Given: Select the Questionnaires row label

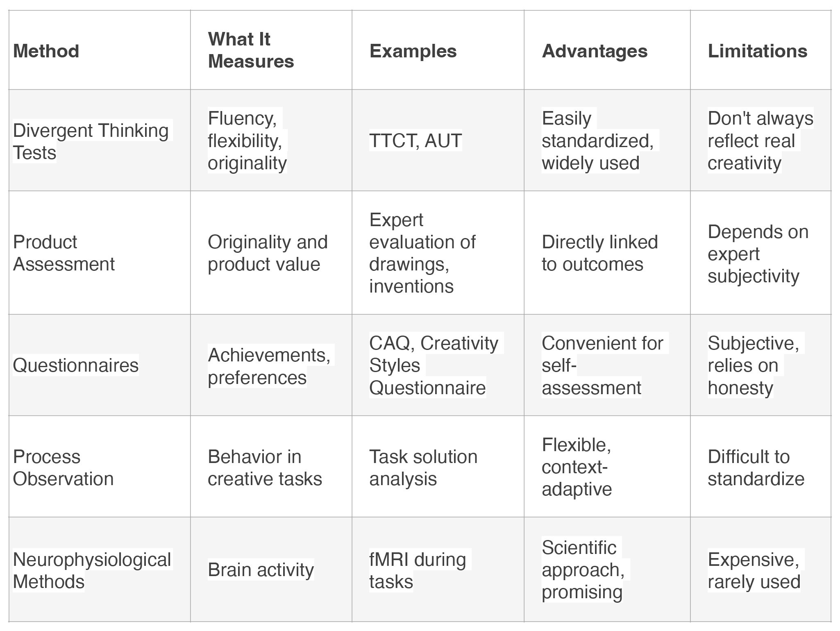Looking at the screenshot, I should coord(100,365).
